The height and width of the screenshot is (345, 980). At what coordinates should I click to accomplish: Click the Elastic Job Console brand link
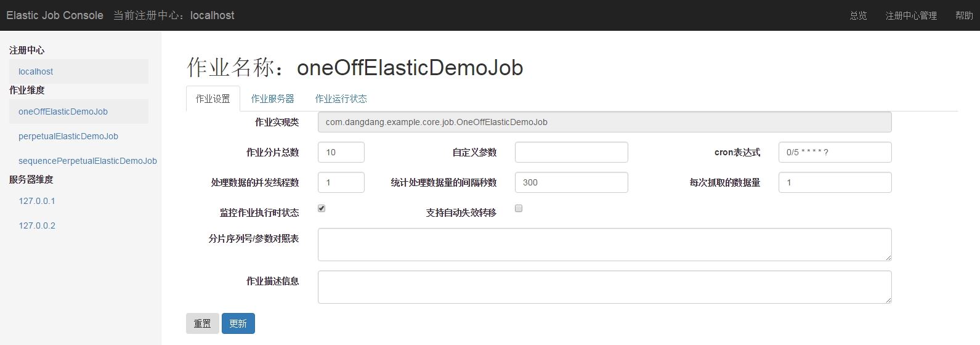(55, 15)
